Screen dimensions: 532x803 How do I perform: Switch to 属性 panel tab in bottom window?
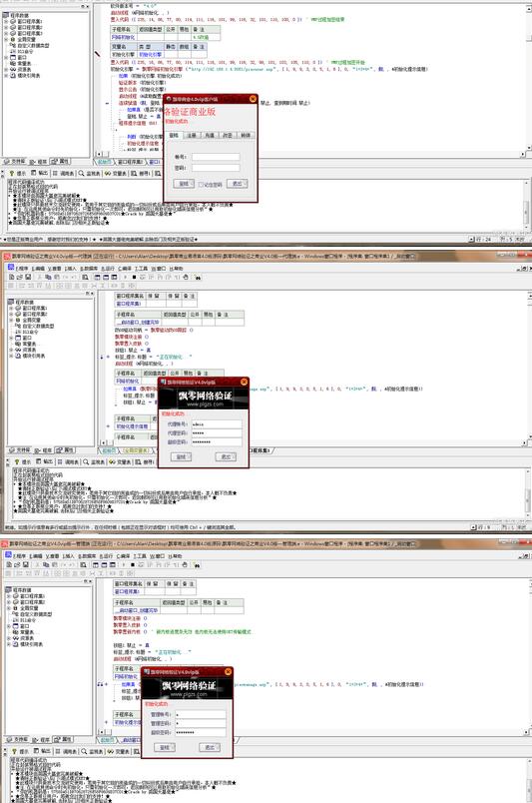pyautogui.click(x=61, y=739)
